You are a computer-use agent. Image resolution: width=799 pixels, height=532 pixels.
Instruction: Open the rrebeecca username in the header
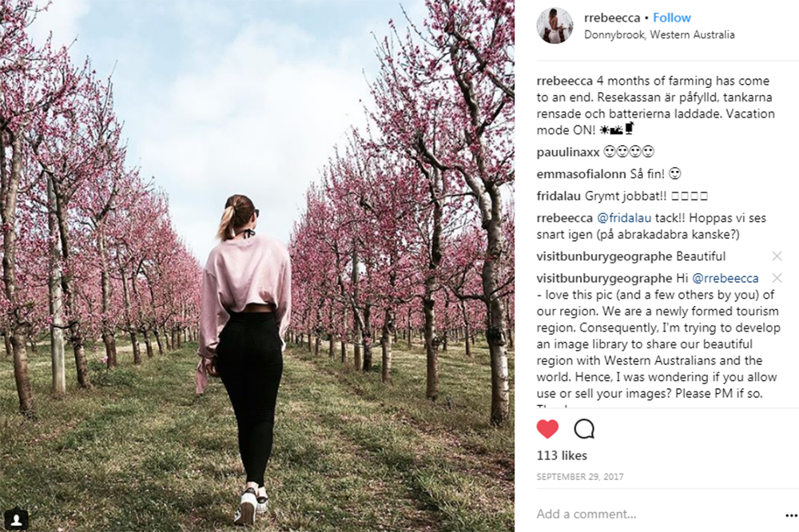pos(611,18)
